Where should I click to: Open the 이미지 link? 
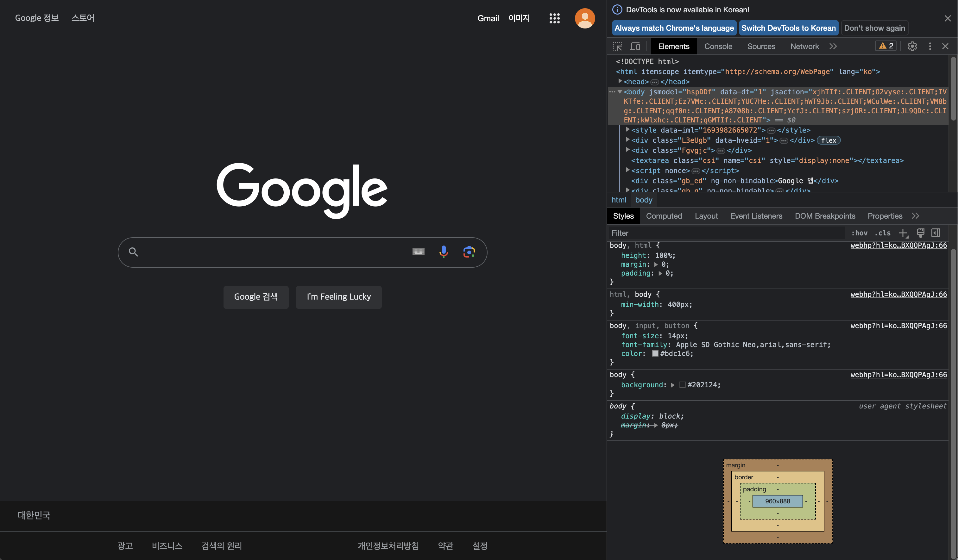click(x=519, y=18)
